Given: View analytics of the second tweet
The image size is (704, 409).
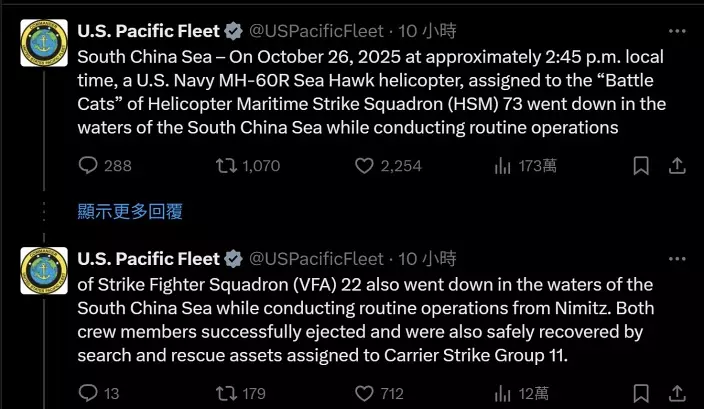Looking at the screenshot, I should pyautogui.click(x=503, y=393).
